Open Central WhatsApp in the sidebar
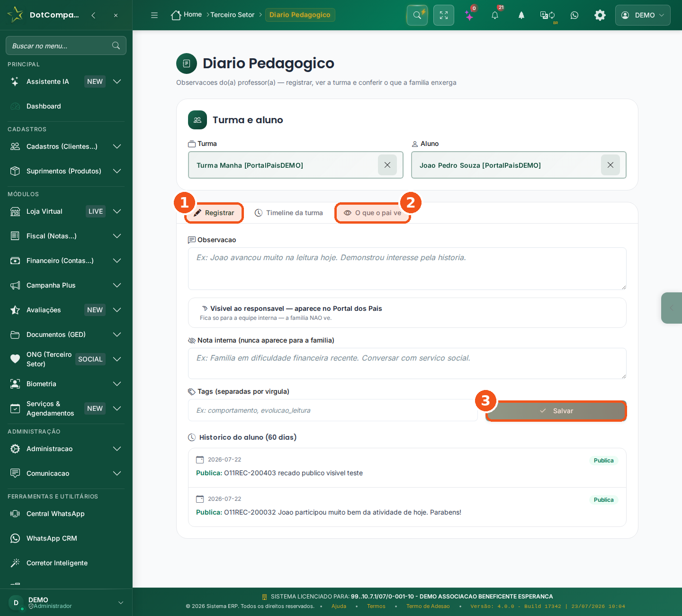Viewport: 682px width, 616px height. 66,514
